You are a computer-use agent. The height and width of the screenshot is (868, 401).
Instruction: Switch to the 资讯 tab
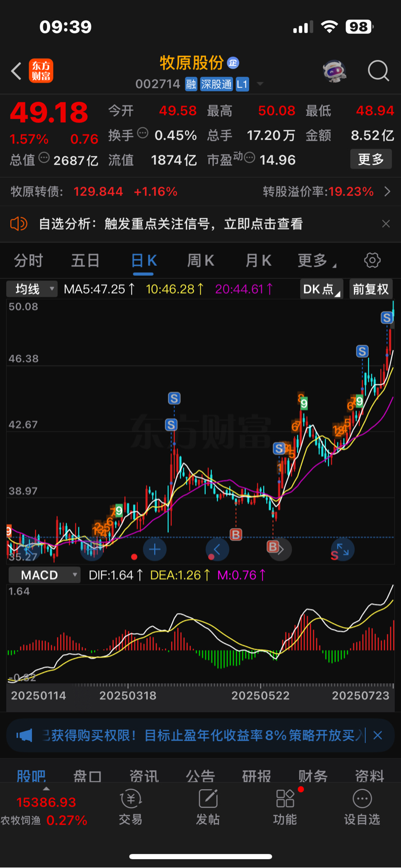(144, 776)
